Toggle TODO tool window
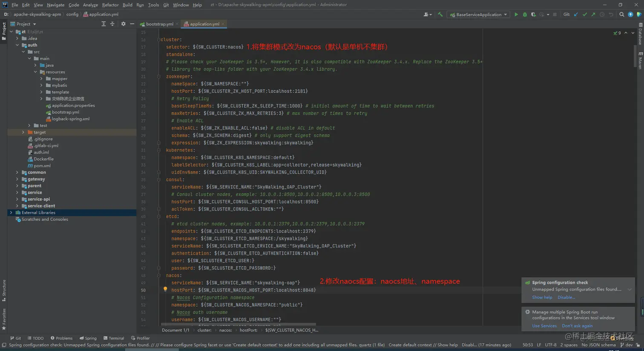Viewport: 644px width, 351px height. tap(36, 338)
